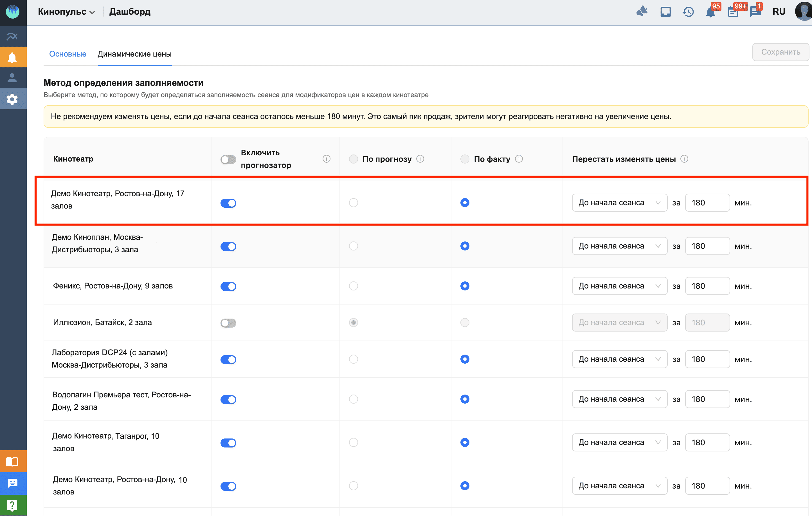Expand Кинопульс dropdown in the header

(x=66, y=12)
